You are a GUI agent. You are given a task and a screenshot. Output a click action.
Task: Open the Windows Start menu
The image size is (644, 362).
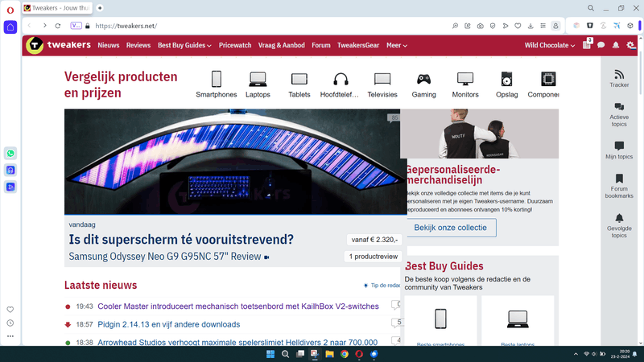[x=270, y=354]
